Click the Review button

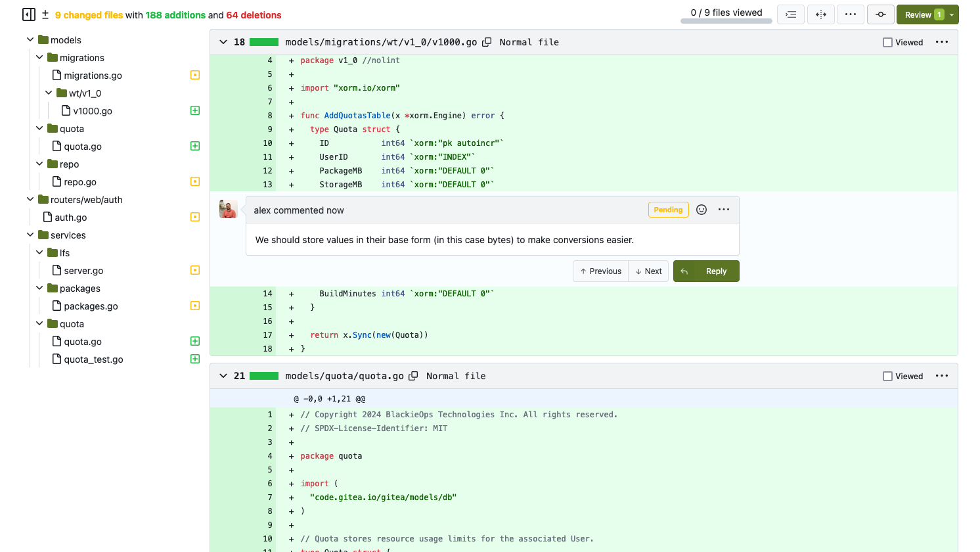pyautogui.click(x=923, y=14)
